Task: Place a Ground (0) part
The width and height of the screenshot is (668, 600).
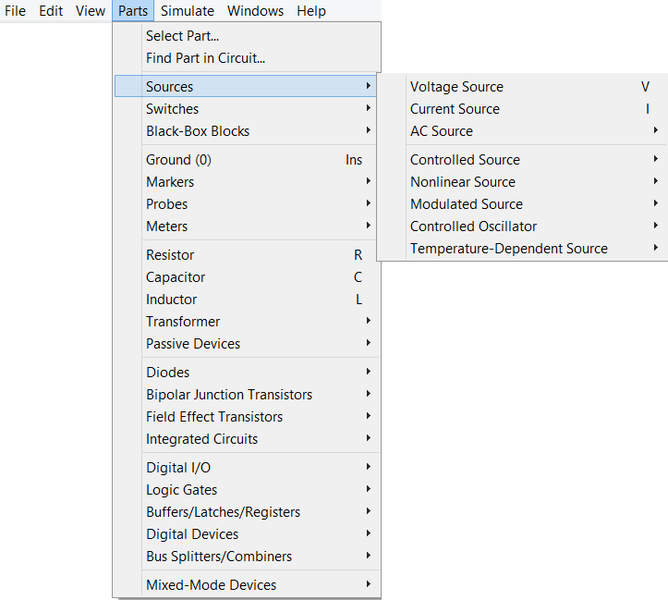Action: pyautogui.click(x=178, y=160)
